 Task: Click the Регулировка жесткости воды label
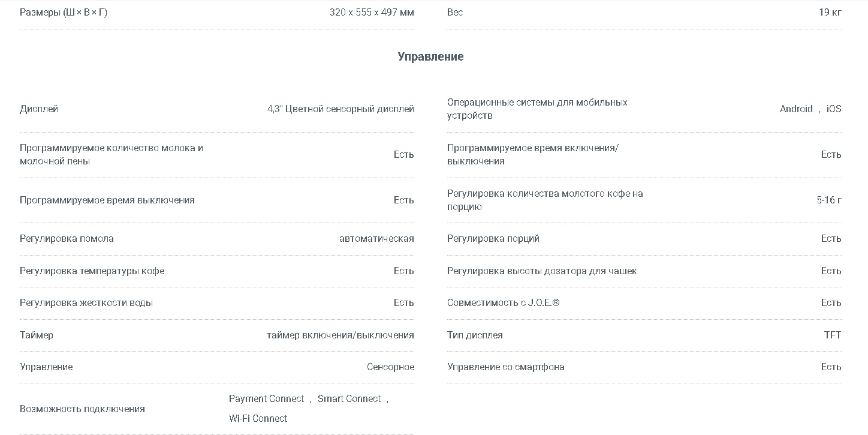click(x=86, y=303)
